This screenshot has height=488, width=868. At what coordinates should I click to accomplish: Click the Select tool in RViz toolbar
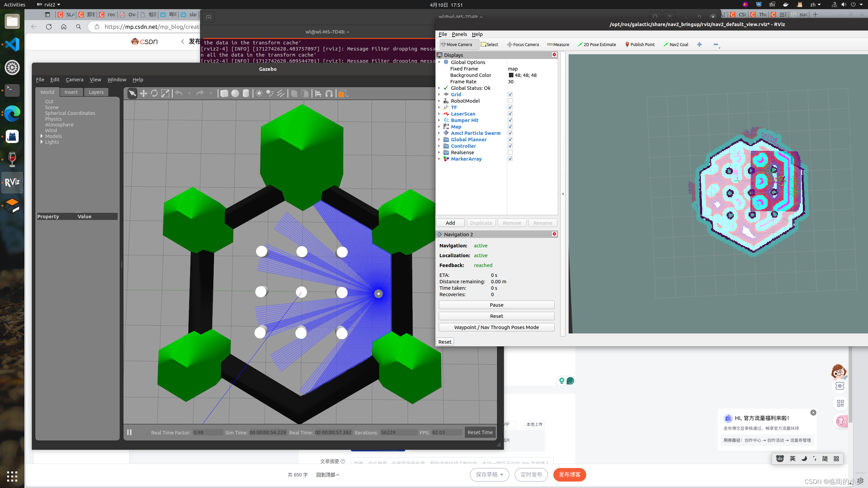(490, 44)
